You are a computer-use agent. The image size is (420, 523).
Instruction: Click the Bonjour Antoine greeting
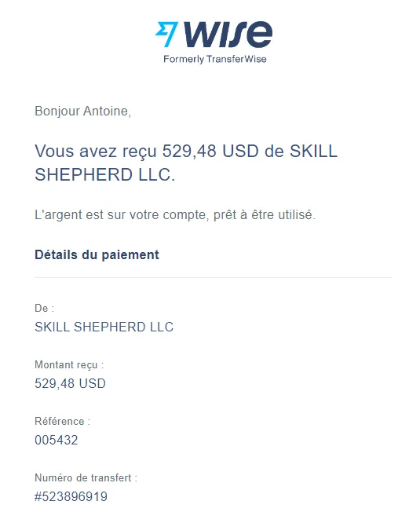(x=82, y=112)
